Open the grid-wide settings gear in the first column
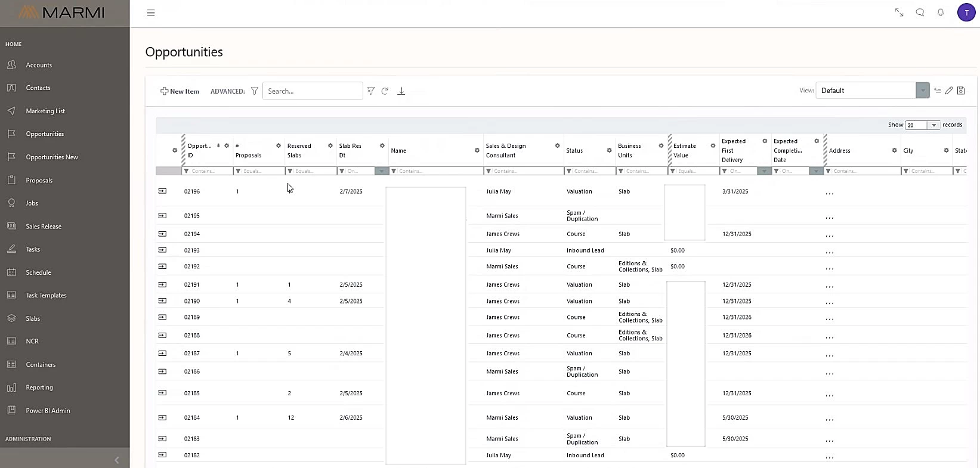 (175, 150)
